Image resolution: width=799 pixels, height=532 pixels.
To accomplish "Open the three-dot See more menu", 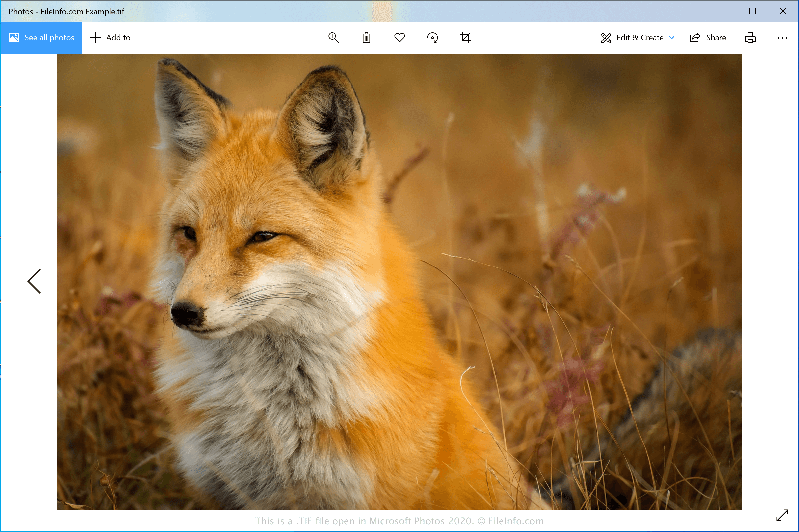I will pyautogui.click(x=782, y=38).
